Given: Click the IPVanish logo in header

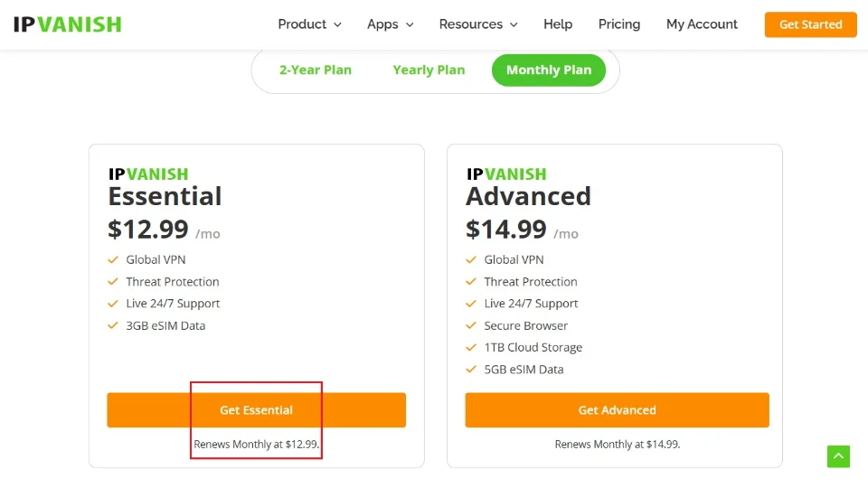Looking at the screenshot, I should point(68,24).
